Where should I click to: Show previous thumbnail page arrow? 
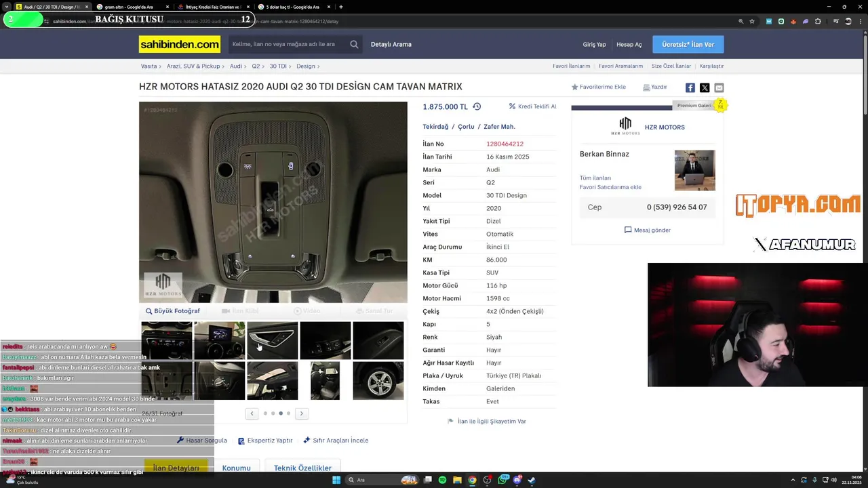252,413
